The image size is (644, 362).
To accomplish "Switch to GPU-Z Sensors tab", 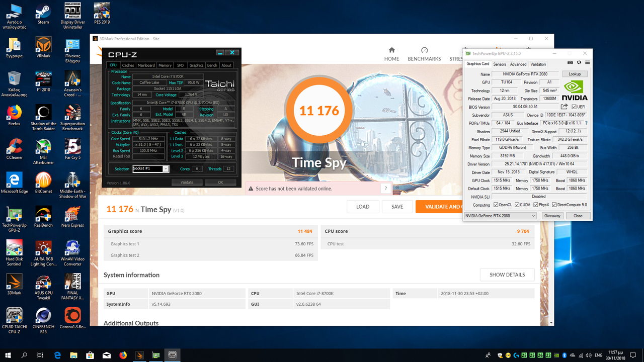I will 500,64.
